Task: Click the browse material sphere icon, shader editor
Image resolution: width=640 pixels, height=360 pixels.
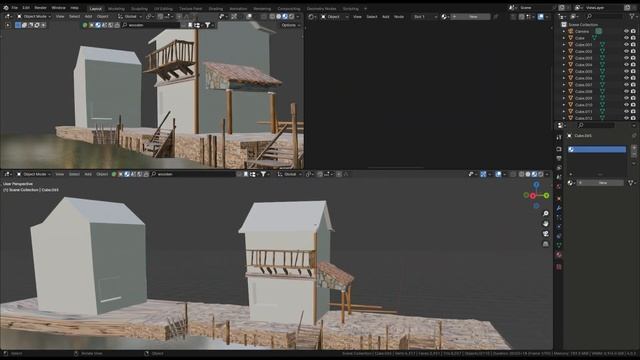Action: (x=444, y=17)
